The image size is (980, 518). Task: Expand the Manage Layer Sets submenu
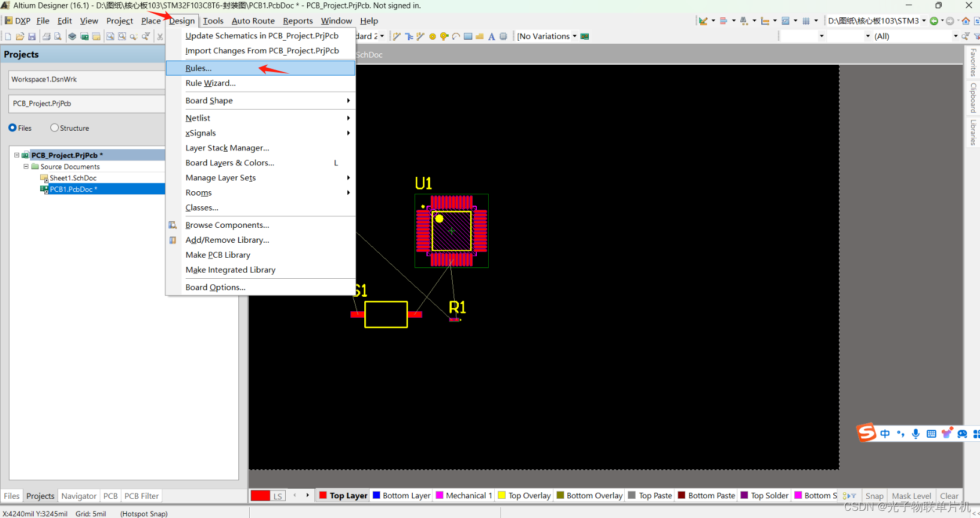click(261, 178)
